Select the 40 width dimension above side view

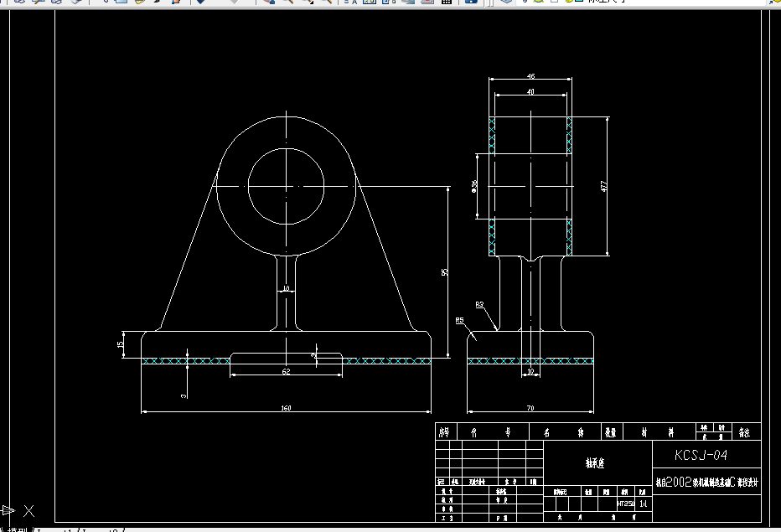[531, 91]
